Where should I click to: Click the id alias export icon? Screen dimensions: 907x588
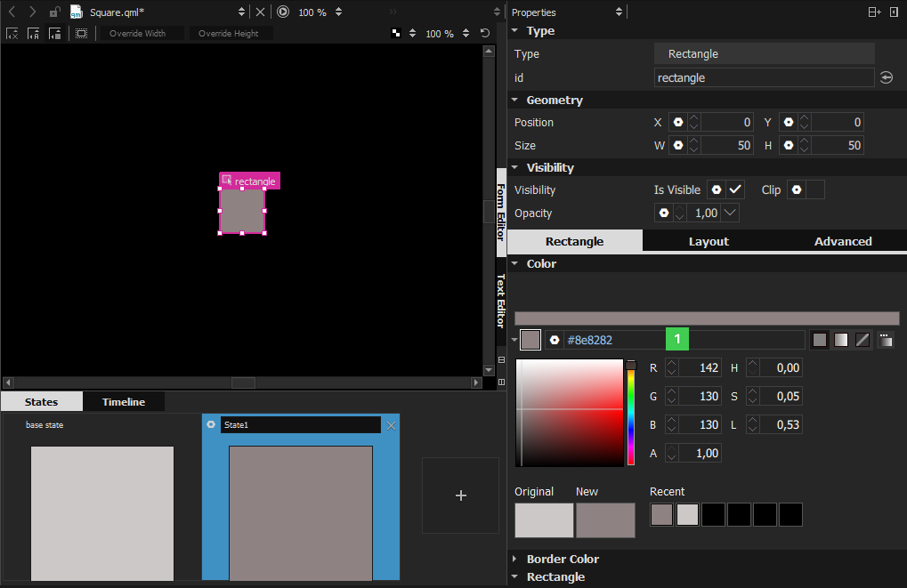[887, 78]
